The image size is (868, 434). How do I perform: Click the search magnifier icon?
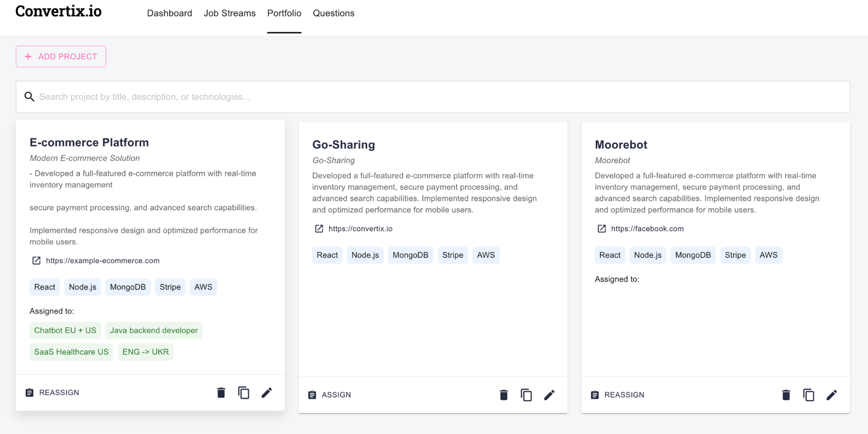(x=29, y=96)
